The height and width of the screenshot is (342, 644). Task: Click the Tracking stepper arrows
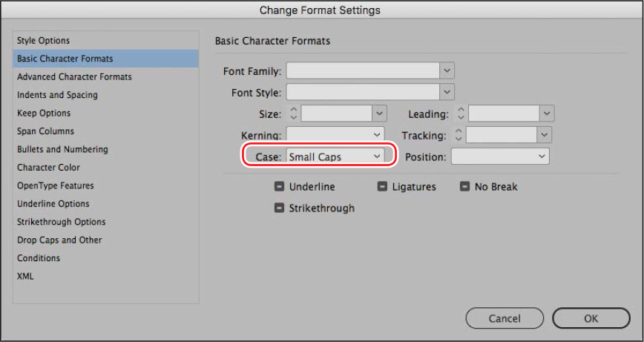[x=459, y=135]
